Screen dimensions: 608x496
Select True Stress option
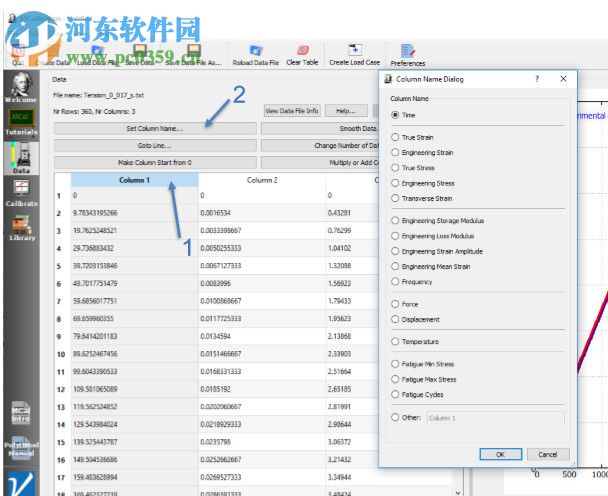tap(395, 168)
